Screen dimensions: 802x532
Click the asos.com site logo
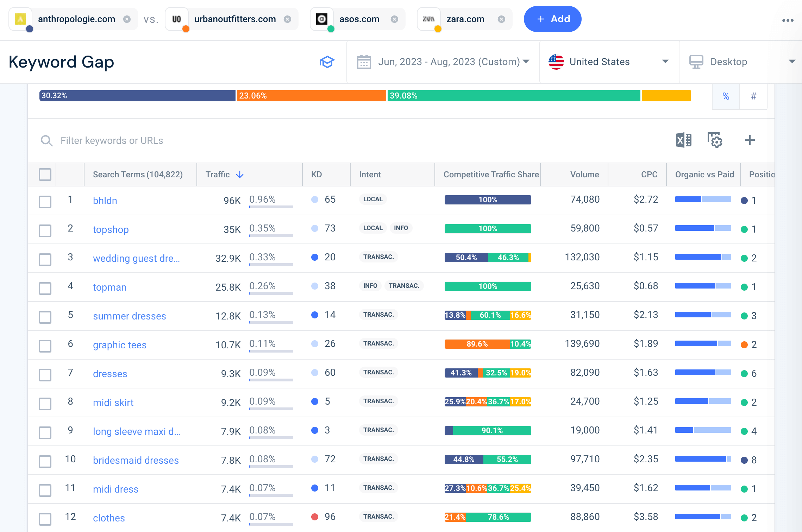pos(322,19)
